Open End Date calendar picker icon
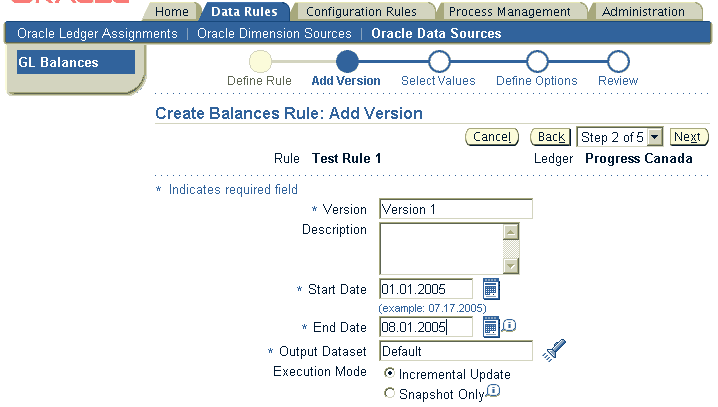The height and width of the screenshot is (407, 718). [491, 327]
